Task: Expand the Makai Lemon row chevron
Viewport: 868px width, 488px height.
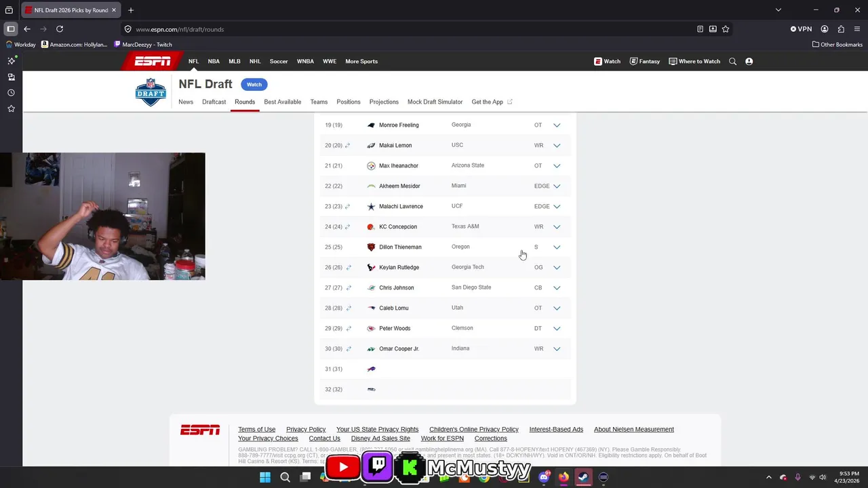Action: [x=557, y=145]
